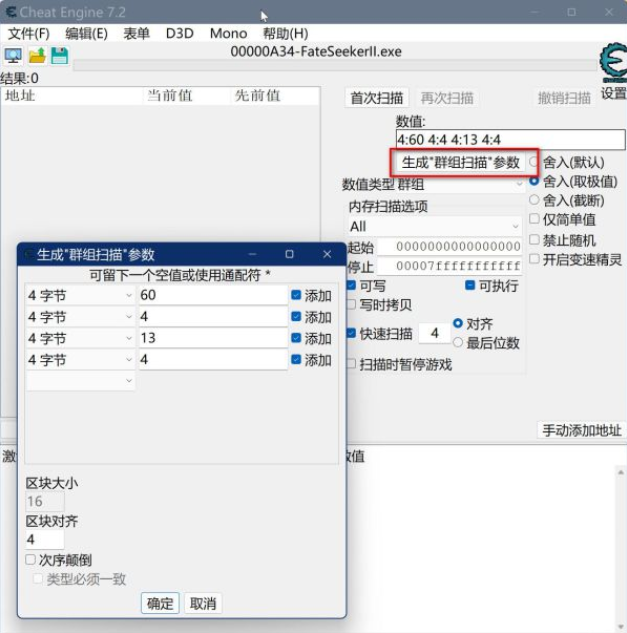Toggle the 禁止随机 checkbox
This screenshot has width=627, height=633.
pyautogui.click(x=534, y=239)
